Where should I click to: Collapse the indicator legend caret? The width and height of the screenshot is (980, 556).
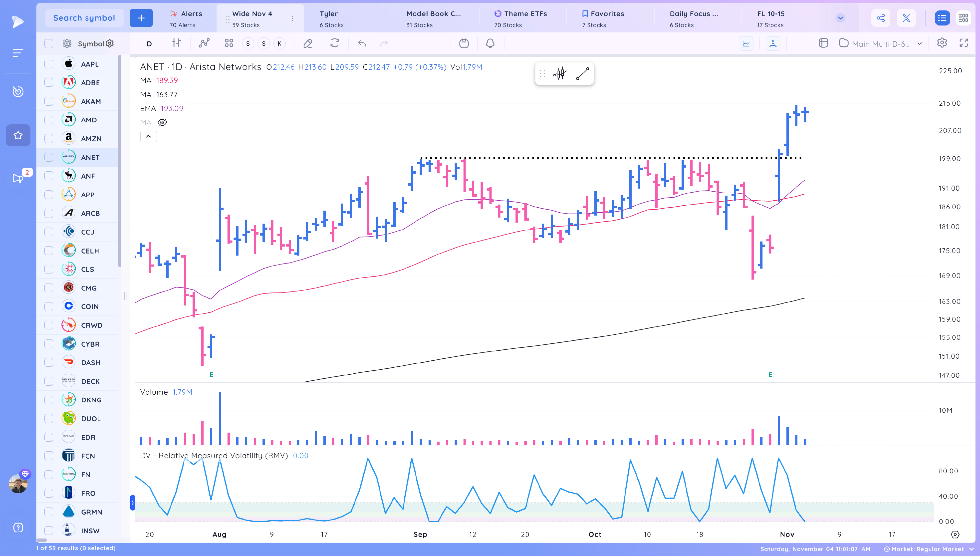tap(148, 137)
